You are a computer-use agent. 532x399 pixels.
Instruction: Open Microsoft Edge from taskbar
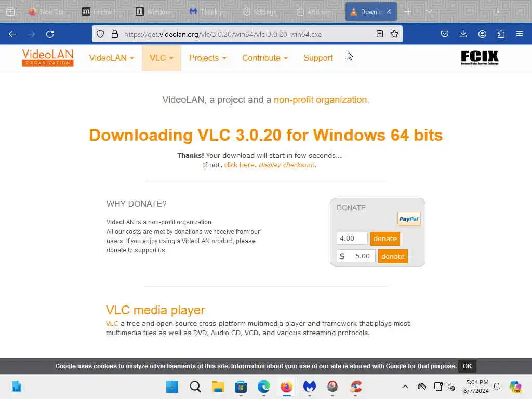(263, 387)
